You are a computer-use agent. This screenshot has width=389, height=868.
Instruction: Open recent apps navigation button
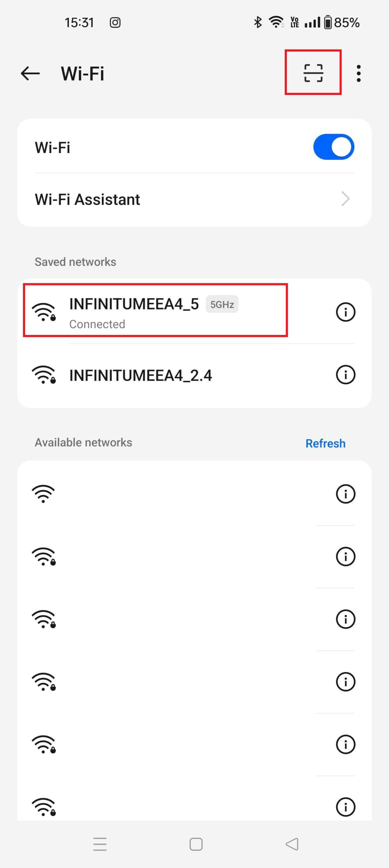100,844
